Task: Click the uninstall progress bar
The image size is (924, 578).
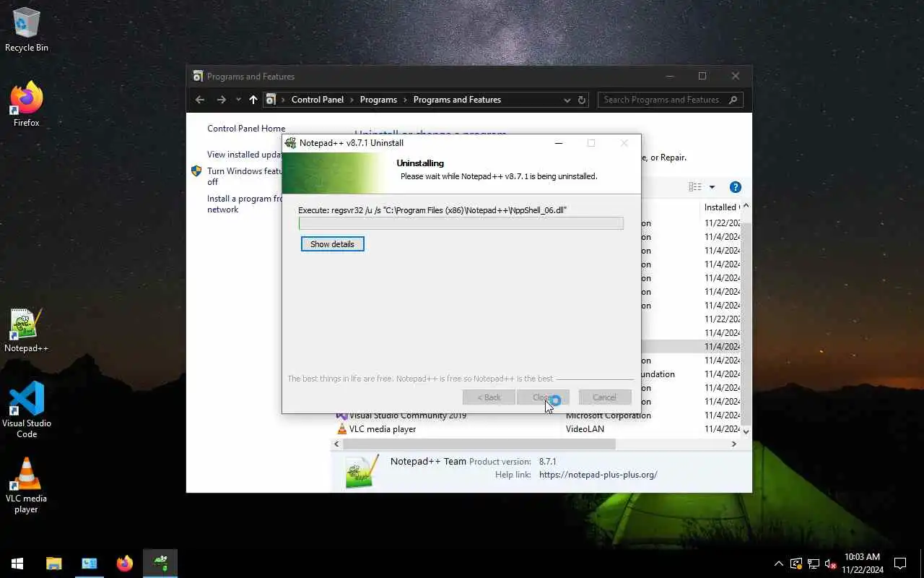Action: pos(461,223)
